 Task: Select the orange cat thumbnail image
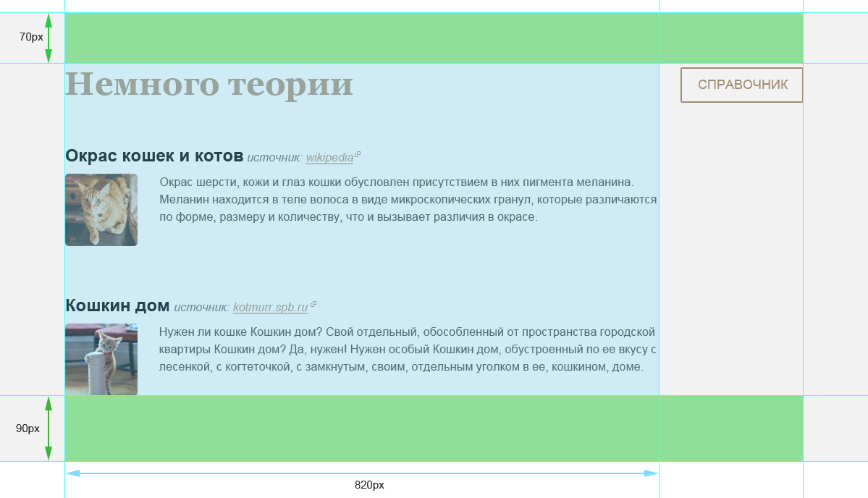101,210
